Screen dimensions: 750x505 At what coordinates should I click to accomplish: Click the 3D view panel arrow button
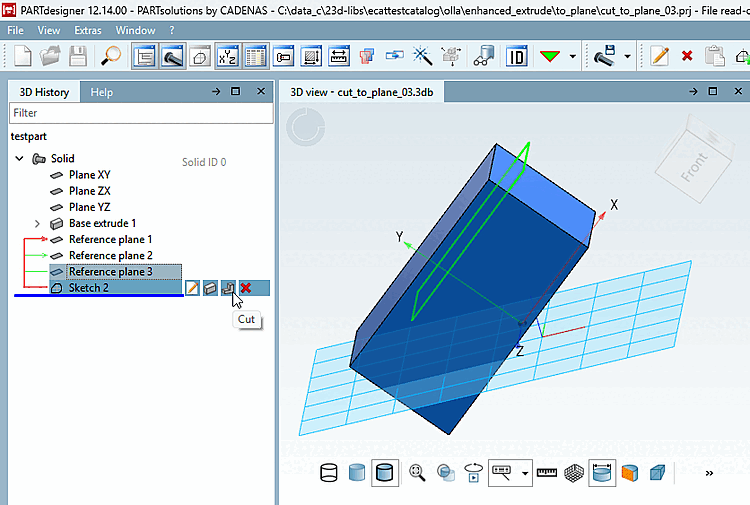693,91
